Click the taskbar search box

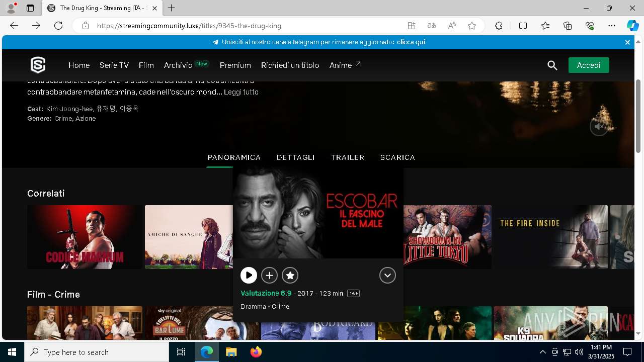click(97, 352)
